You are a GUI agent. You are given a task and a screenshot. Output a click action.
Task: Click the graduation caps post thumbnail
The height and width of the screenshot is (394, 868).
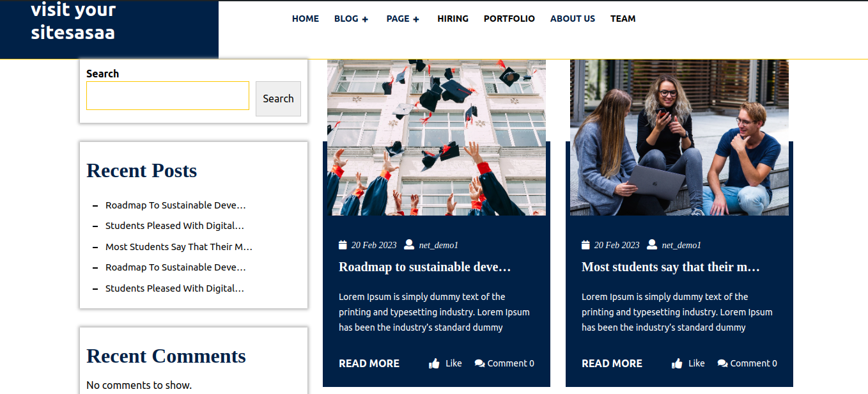(x=436, y=137)
